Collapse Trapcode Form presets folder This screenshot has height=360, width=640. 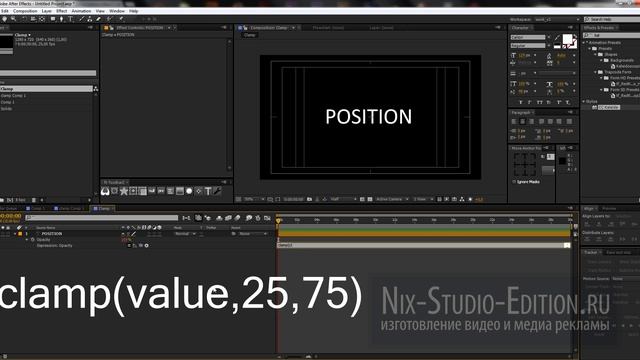pyautogui.click(x=596, y=72)
